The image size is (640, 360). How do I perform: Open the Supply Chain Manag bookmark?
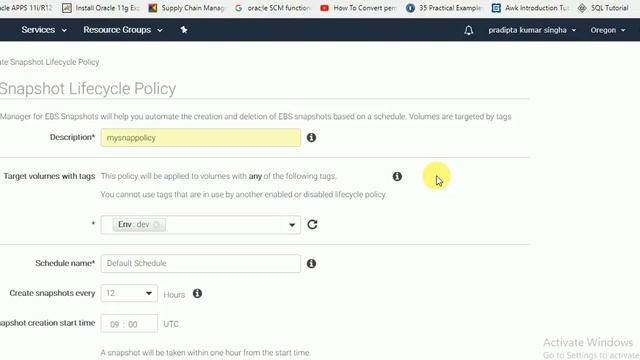tap(187, 8)
